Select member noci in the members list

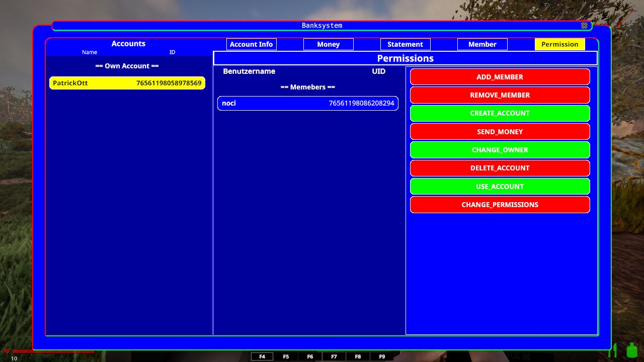click(x=308, y=103)
